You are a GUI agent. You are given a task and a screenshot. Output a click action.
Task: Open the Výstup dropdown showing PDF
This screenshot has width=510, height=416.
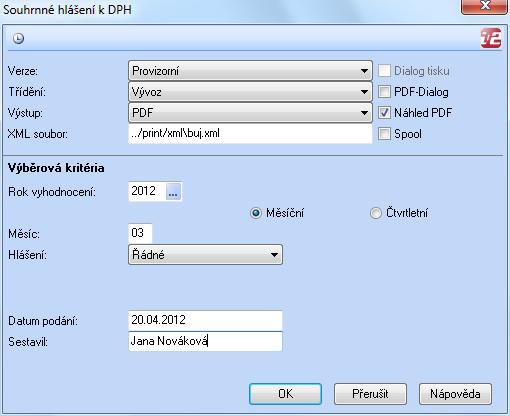(x=250, y=113)
